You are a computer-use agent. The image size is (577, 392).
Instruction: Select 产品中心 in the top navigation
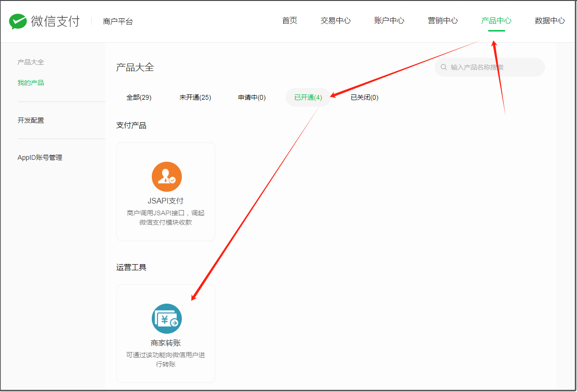click(496, 21)
